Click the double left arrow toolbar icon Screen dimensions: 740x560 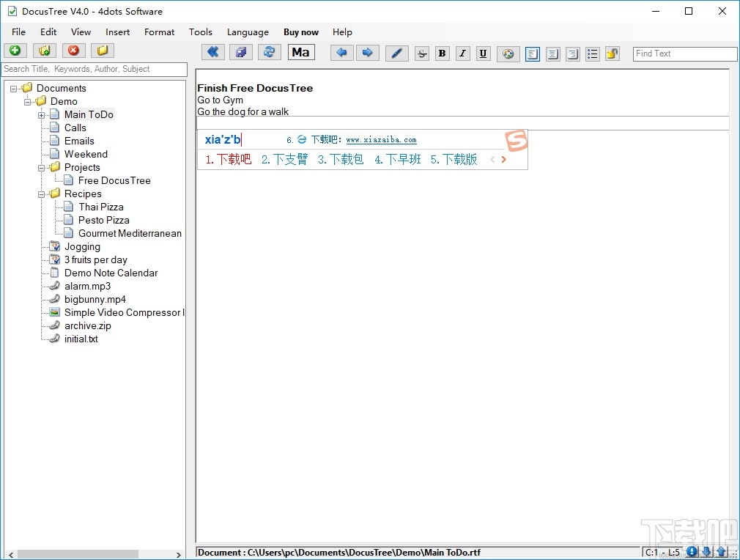[212, 52]
